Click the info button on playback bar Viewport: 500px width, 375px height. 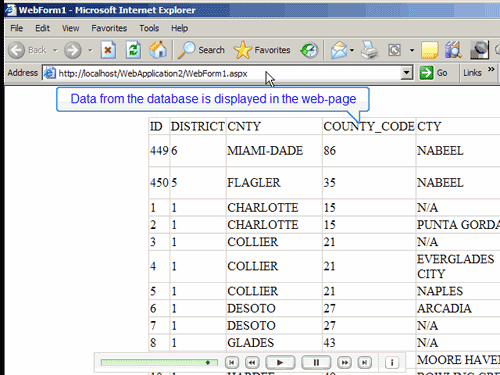pyautogui.click(x=392, y=362)
